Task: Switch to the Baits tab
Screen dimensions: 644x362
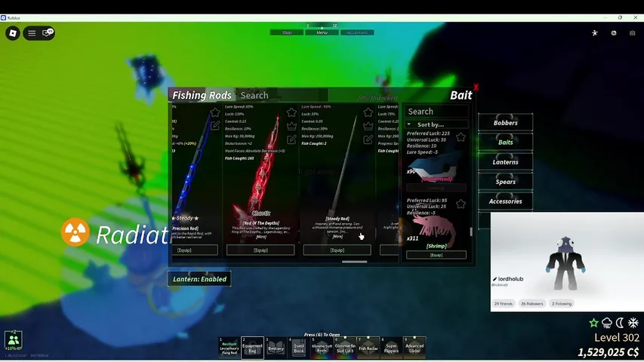Action: [506, 142]
